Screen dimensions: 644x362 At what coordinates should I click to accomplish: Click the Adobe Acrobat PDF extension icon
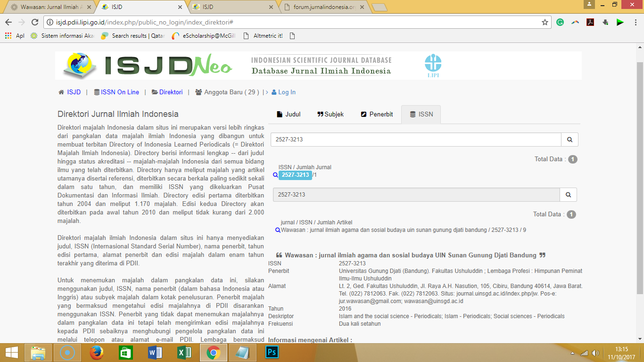point(590,22)
